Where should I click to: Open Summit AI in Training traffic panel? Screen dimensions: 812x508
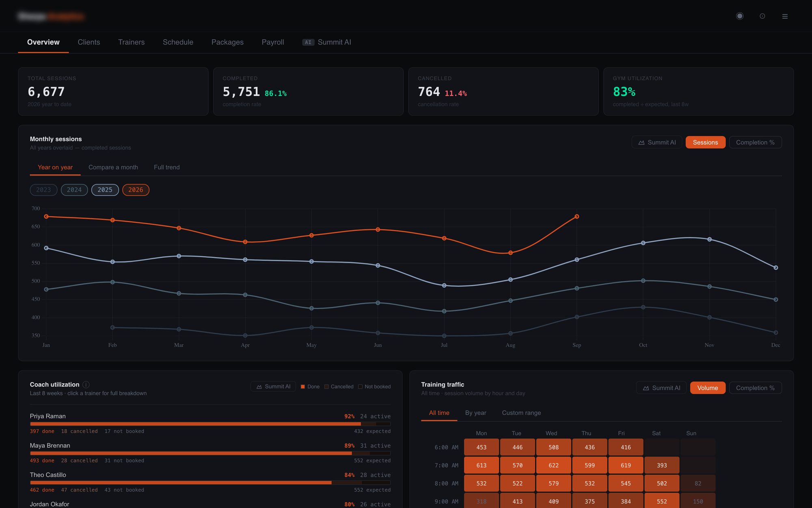click(x=661, y=388)
